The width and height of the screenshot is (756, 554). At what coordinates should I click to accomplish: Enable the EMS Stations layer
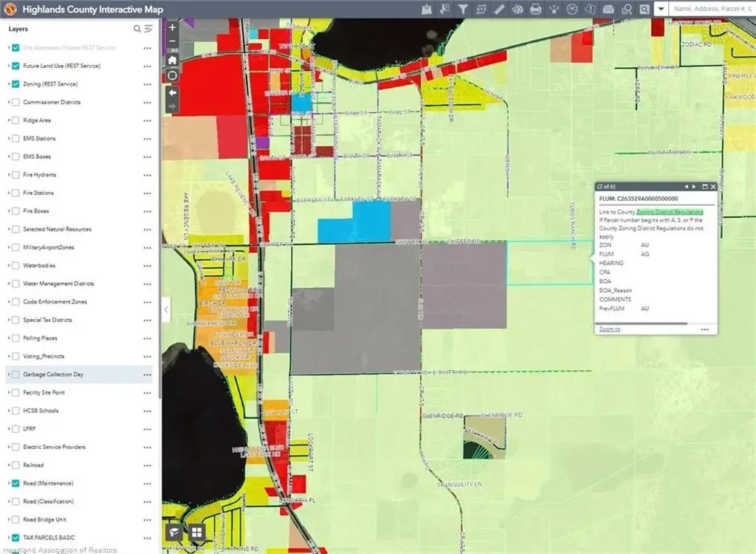(16, 139)
